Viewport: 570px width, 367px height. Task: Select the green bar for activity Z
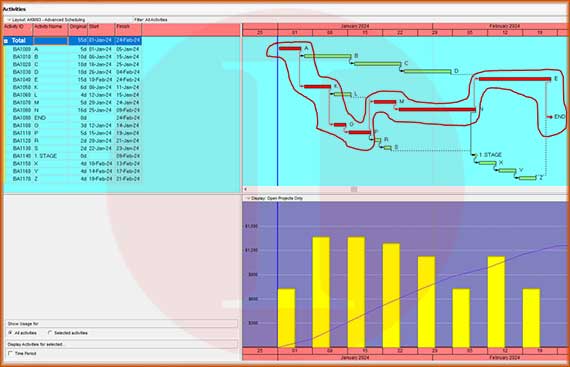point(527,178)
